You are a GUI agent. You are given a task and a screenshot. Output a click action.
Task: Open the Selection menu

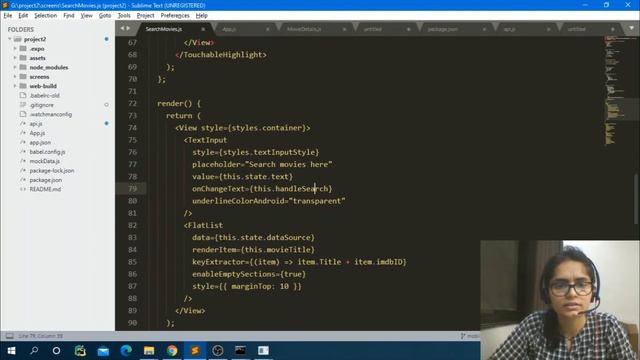[x=45, y=16]
